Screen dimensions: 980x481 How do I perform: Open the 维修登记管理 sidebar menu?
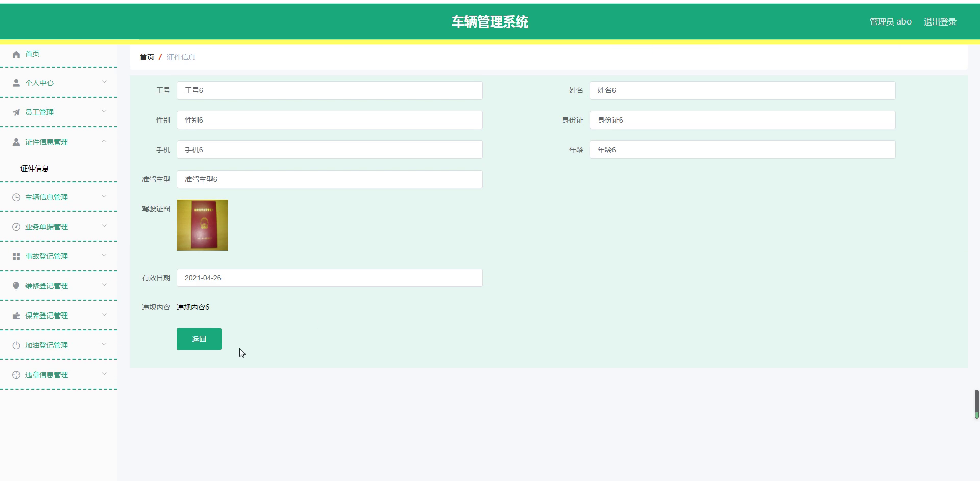(x=59, y=286)
